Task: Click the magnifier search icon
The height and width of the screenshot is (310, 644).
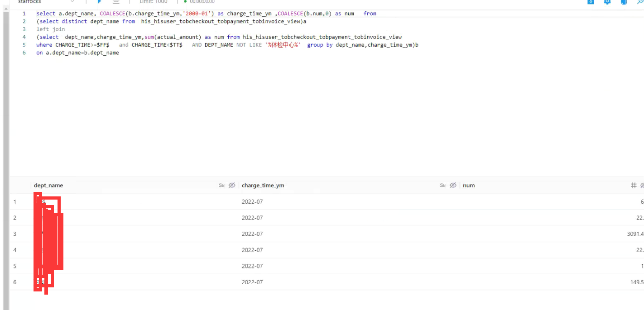Action: (x=641, y=2)
